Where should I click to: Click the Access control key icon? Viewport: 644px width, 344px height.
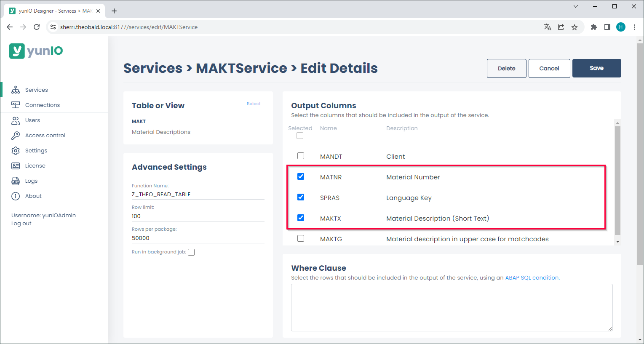[x=16, y=136]
